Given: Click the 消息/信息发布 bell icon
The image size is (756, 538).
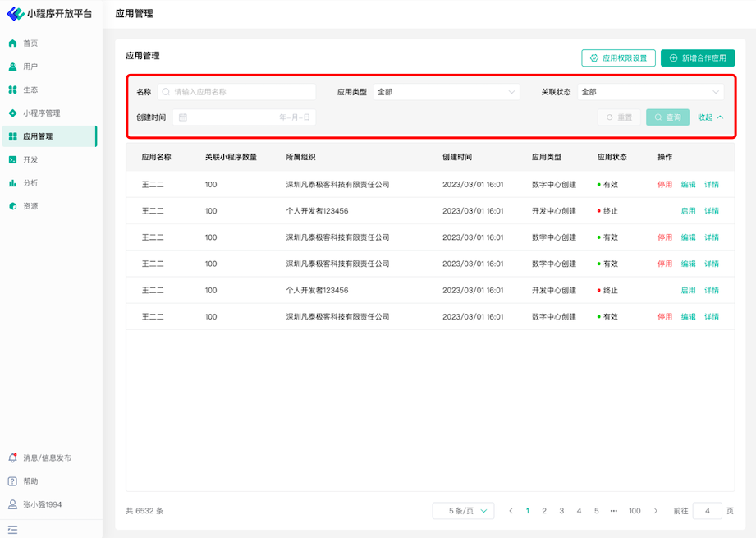Looking at the screenshot, I should 12,458.
